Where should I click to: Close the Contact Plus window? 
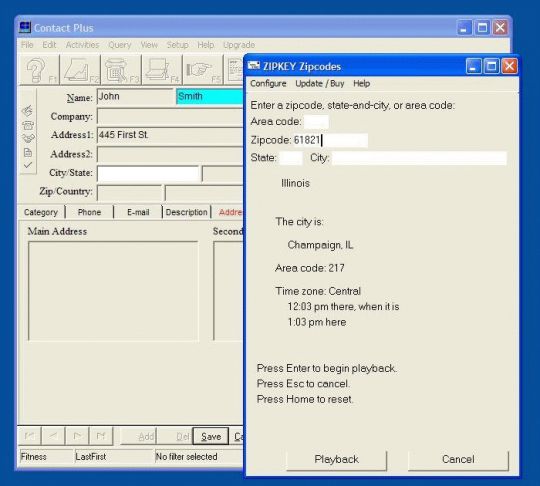pyautogui.click(x=500, y=28)
